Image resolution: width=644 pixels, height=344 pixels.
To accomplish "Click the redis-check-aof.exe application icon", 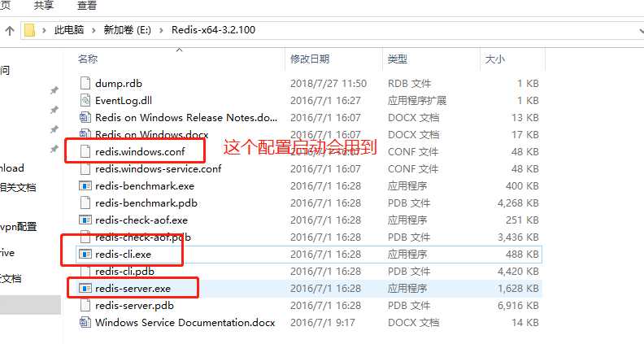I will coord(85,220).
